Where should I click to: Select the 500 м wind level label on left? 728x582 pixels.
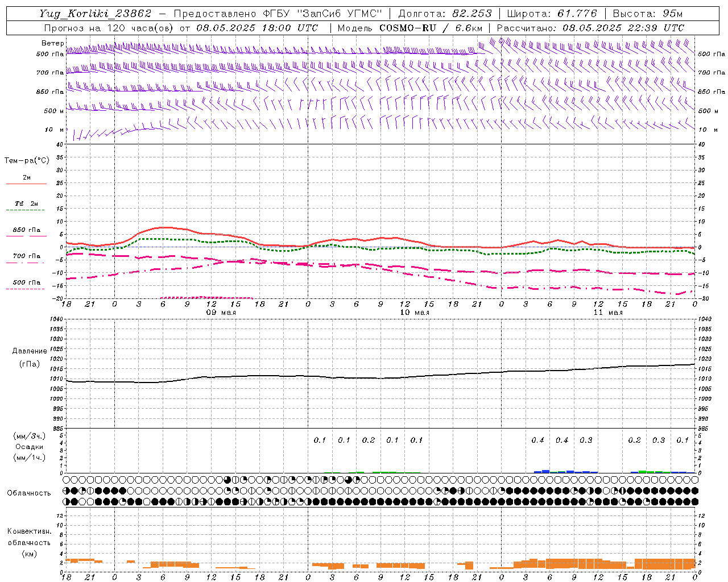(54, 111)
